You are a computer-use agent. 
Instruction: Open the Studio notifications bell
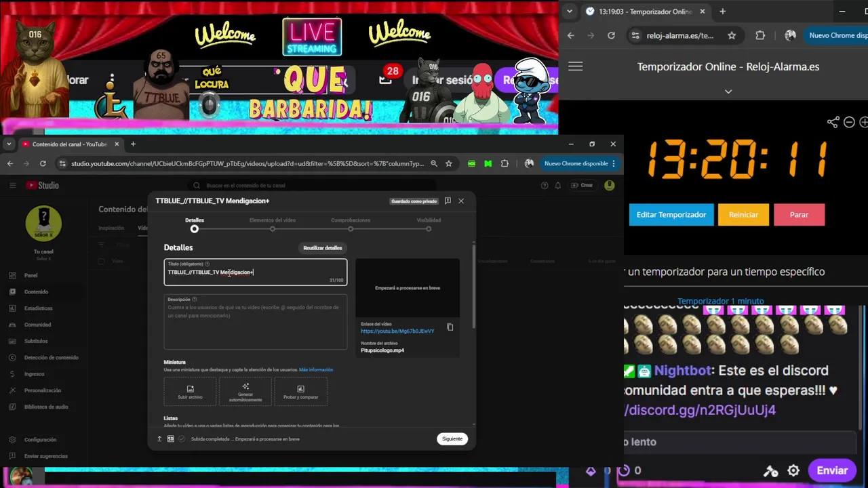click(x=558, y=185)
